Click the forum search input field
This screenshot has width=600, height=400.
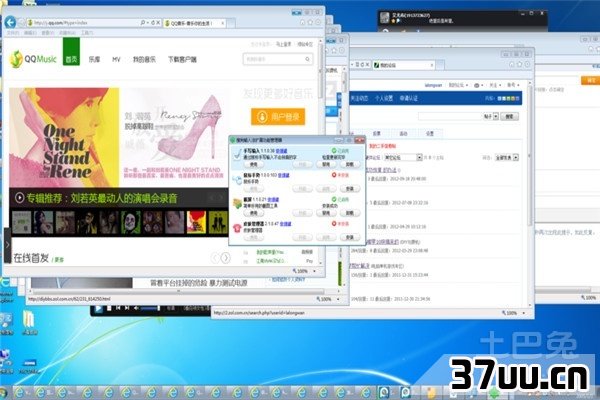click(x=450, y=116)
